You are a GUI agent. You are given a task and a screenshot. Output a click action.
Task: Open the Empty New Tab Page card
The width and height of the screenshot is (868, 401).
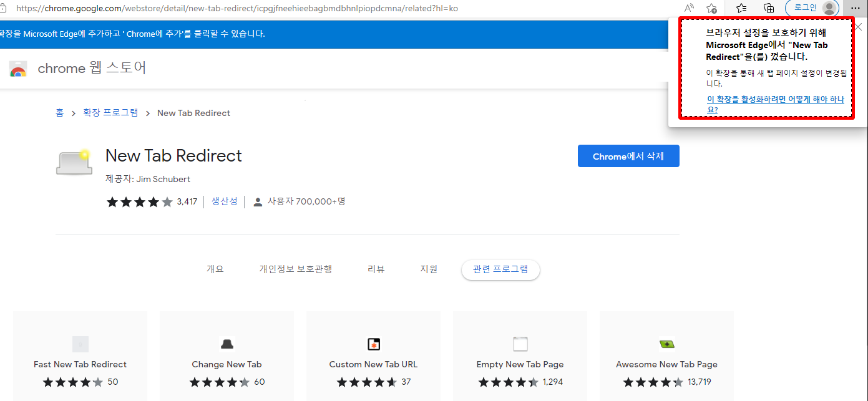click(520, 355)
